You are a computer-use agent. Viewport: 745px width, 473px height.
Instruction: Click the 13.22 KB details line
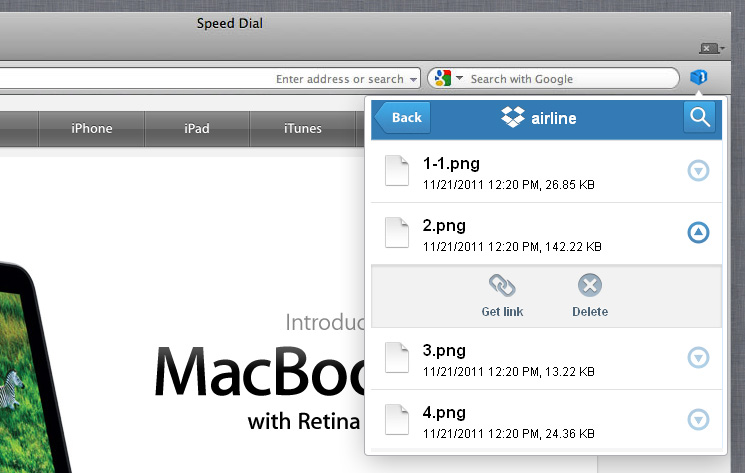509,372
